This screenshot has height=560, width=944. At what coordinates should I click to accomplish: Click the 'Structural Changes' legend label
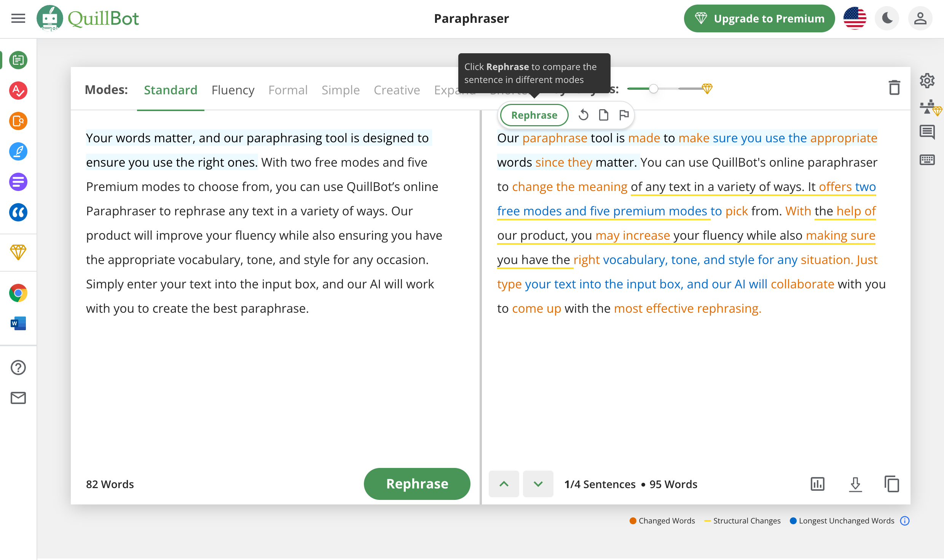coord(747,521)
